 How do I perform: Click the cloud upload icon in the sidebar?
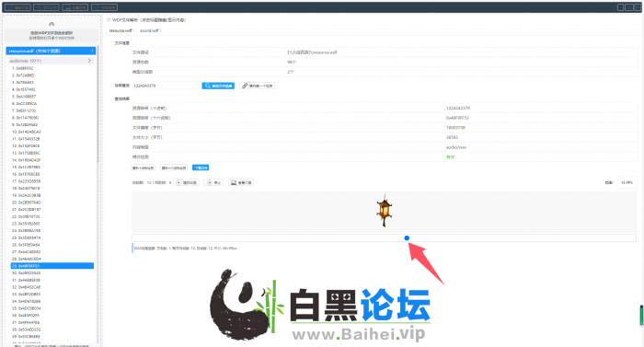point(52,24)
